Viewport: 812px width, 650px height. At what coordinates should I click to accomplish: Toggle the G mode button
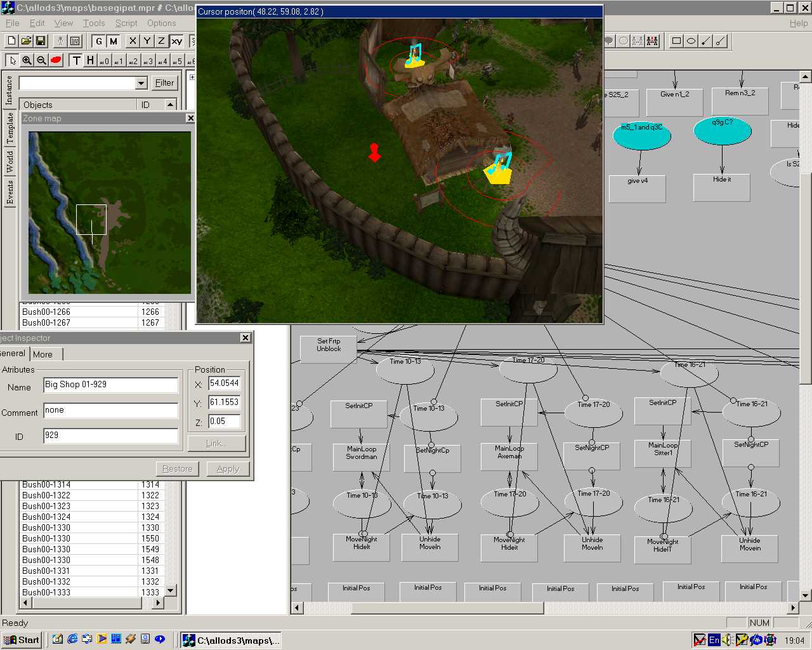tap(99, 41)
